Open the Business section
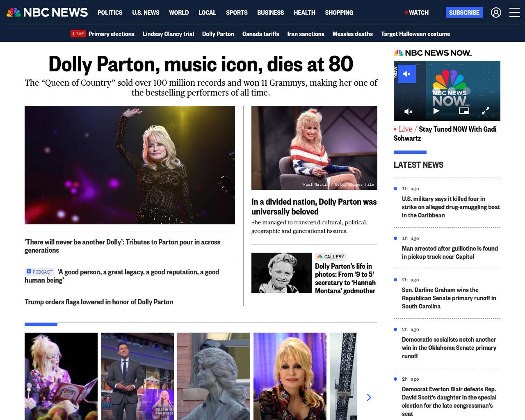525x420 pixels. pyautogui.click(x=270, y=13)
